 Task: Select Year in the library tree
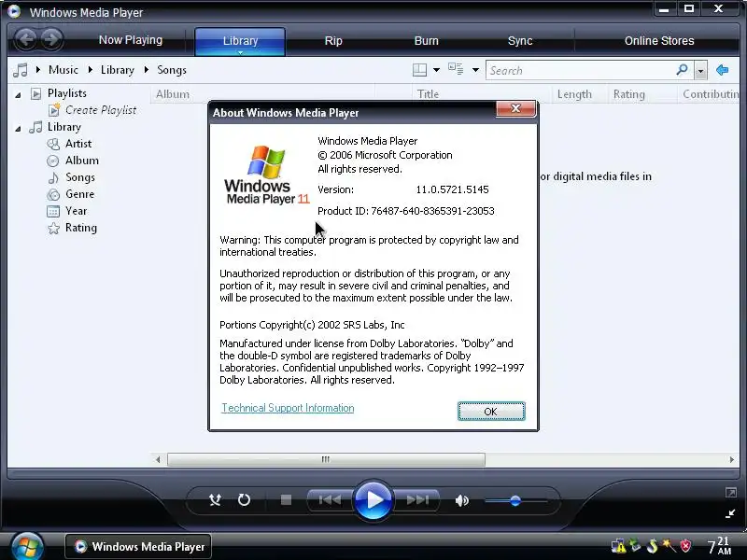[77, 211]
